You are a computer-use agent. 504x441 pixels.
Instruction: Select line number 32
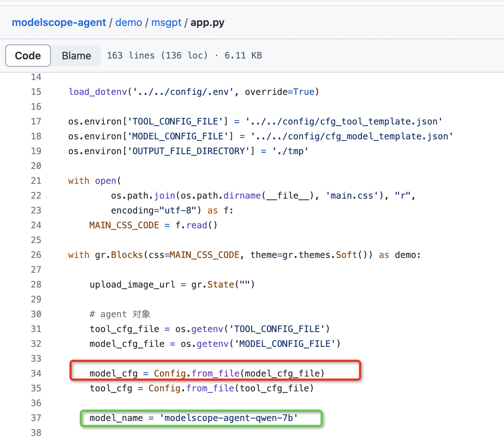pos(36,344)
